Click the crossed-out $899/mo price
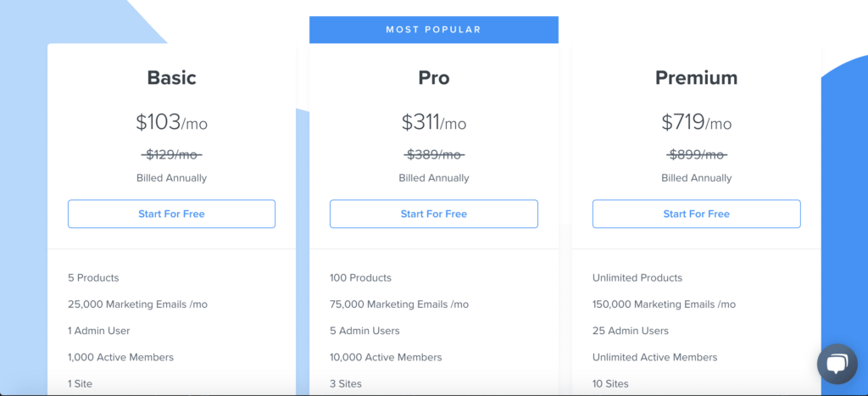The height and width of the screenshot is (396, 868). click(696, 154)
